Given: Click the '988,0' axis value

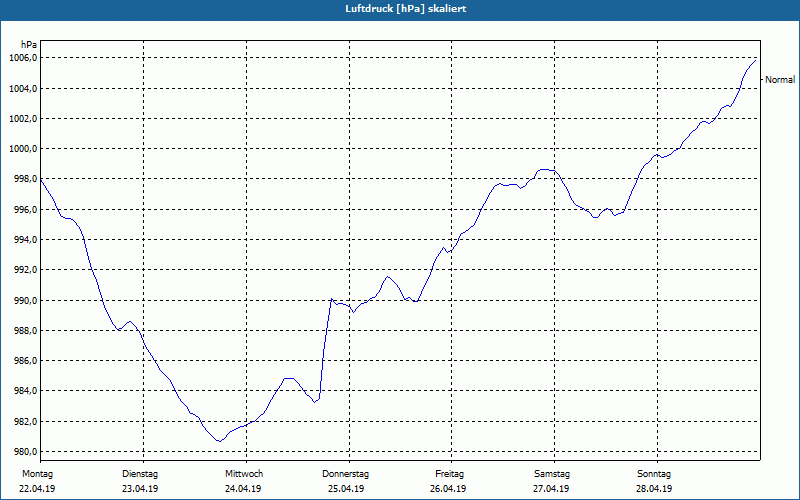Looking at the screenshot, I should point(25,331).
